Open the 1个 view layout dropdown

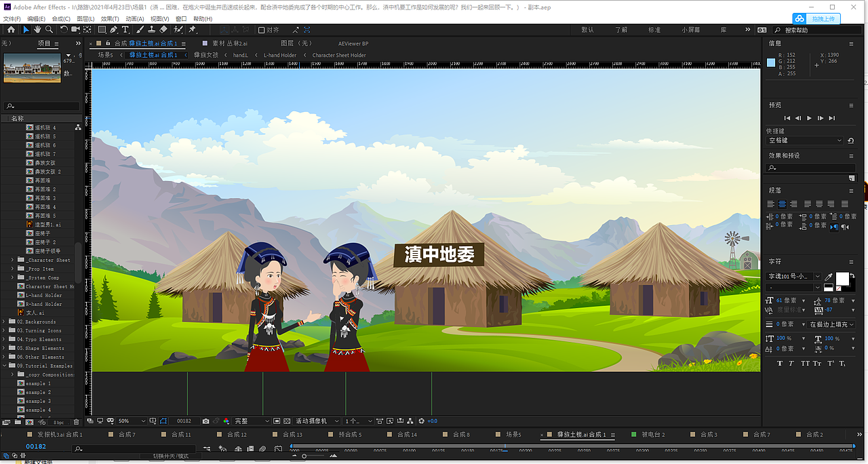(x=359, y=421)
